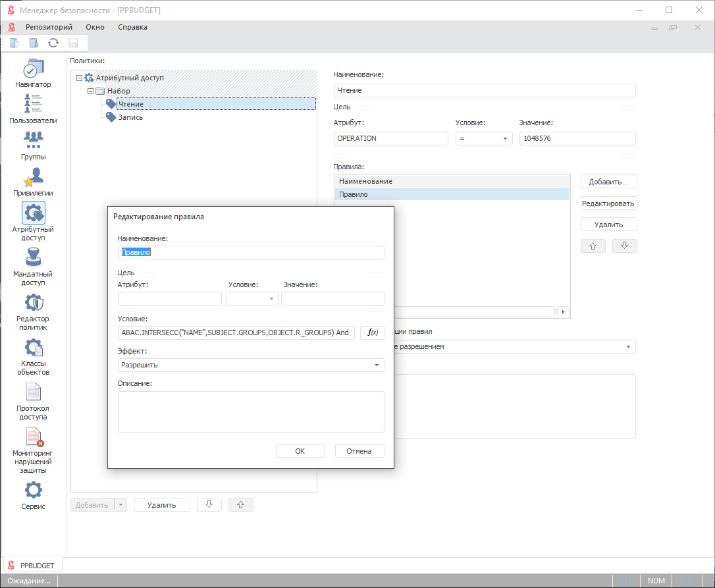Image resolution: width=715 pixels, height=588 pixels.
Task: Open Протокол доступа section
Action: click(x=34, y=402)
